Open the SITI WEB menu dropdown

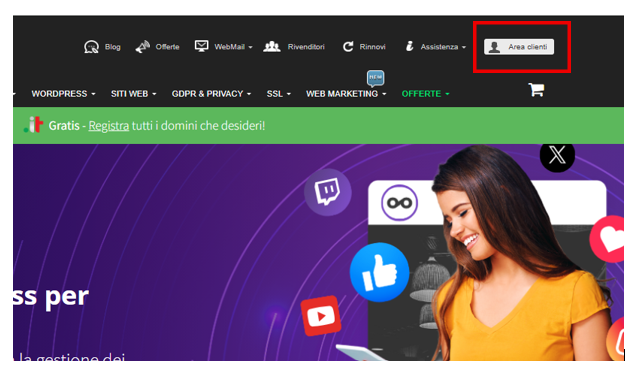tap(133, 94)
